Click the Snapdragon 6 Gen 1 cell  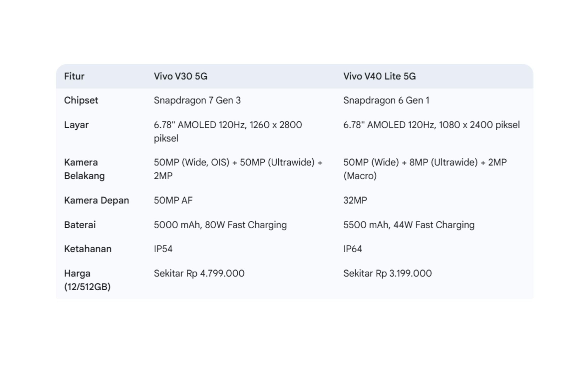[386, 100]
